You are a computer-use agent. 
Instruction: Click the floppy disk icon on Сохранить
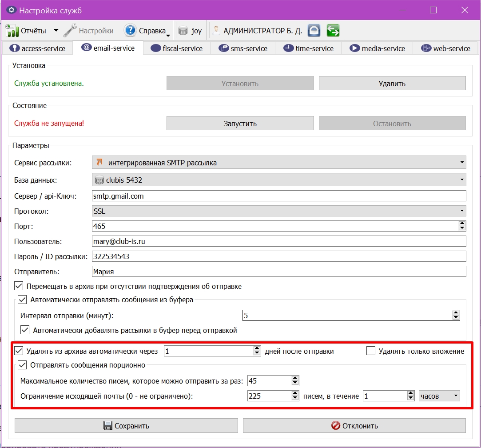(107, 425)
